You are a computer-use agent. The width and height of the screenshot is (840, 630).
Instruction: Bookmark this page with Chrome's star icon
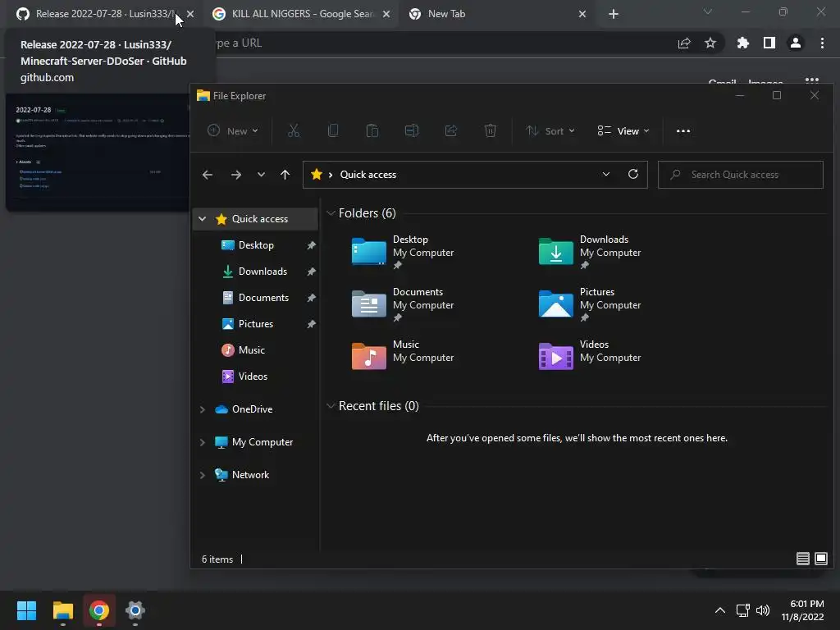tap(710, 43)
